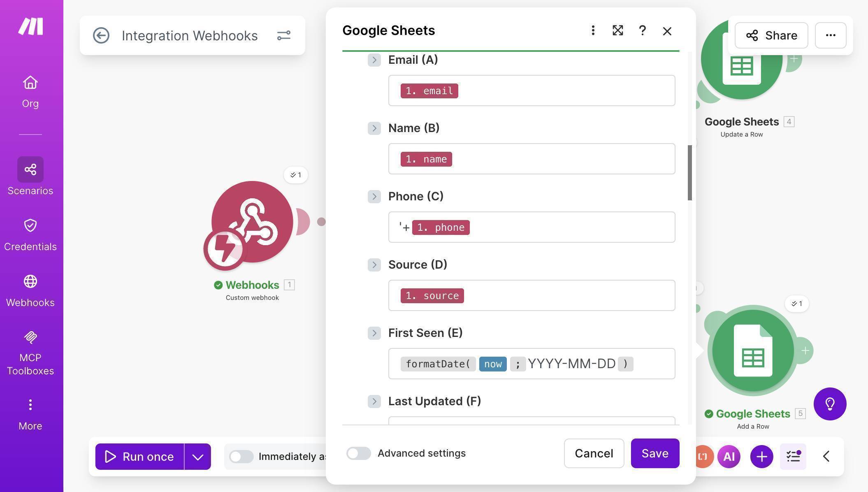Screen dimensions: 868x492
Task: Open the Webhooks section in sidebar
Action: pos(30,288)
